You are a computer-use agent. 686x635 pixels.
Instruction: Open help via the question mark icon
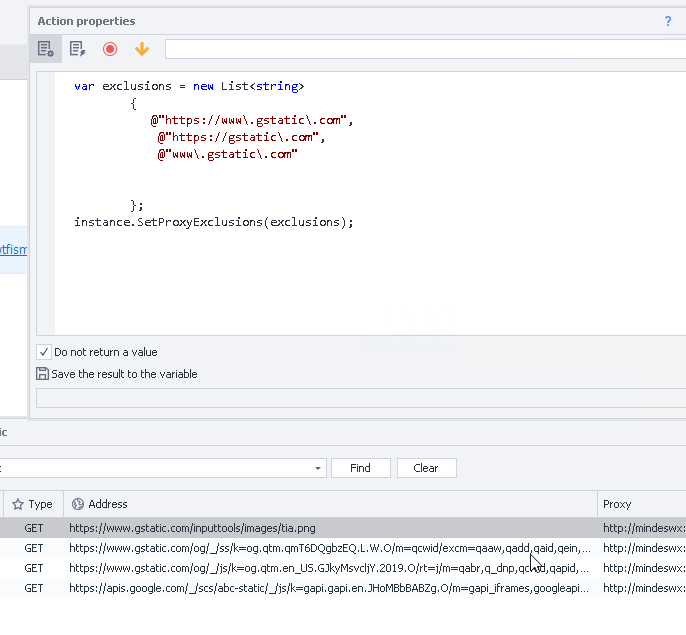(668, 21)
